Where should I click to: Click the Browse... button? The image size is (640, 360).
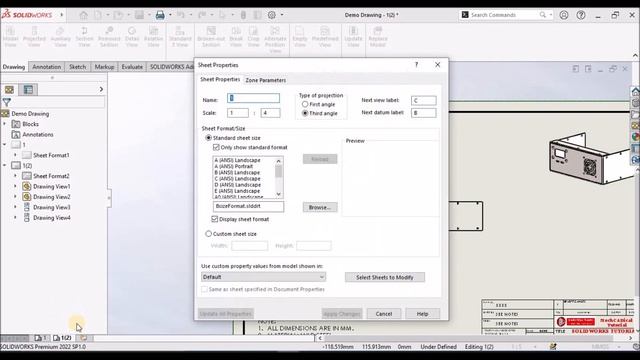coord(320,207)
